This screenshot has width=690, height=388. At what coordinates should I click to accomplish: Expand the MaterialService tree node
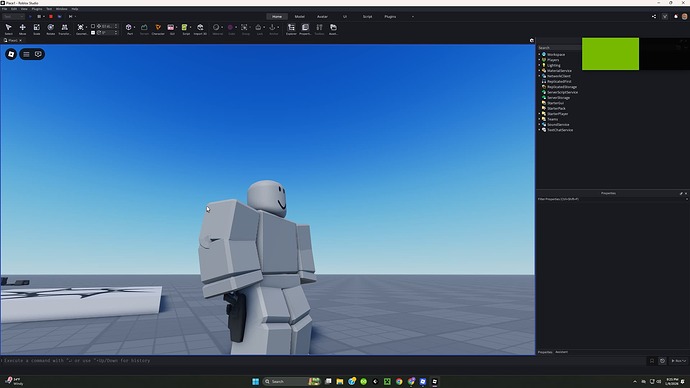[540, 70]
